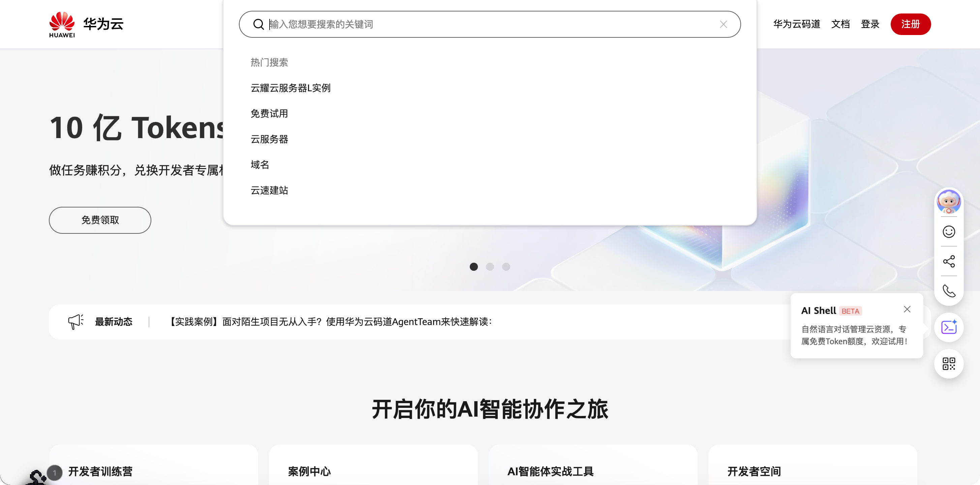The image size is (980, 485).
Task: Click the 登录 link
Action: [870, 24]
